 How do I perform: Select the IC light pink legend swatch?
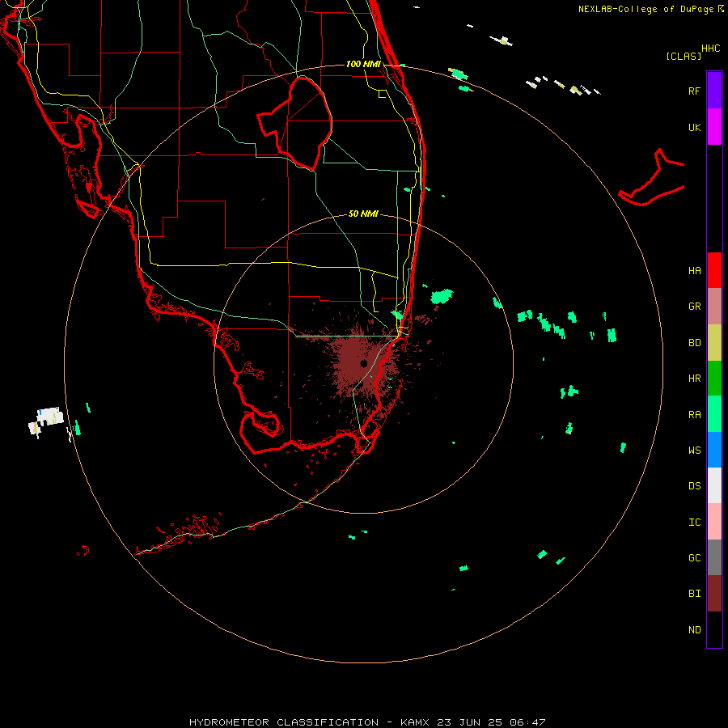click(714, 522)
